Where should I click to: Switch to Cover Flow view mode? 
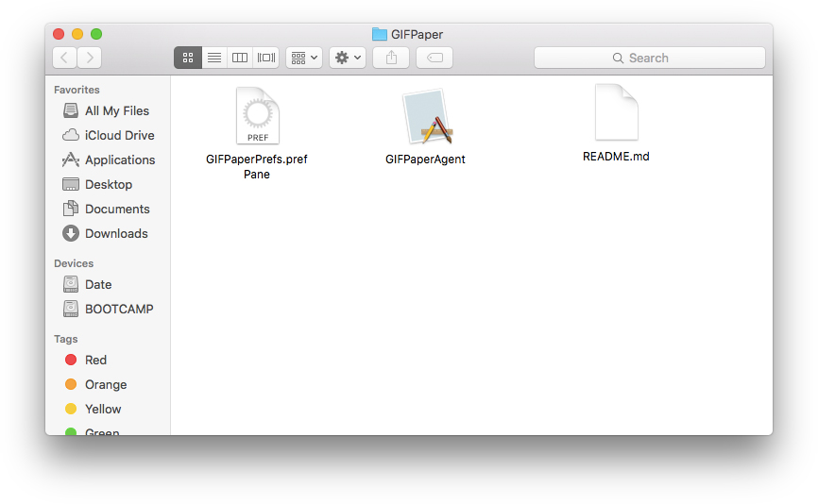tap(266, 58)
